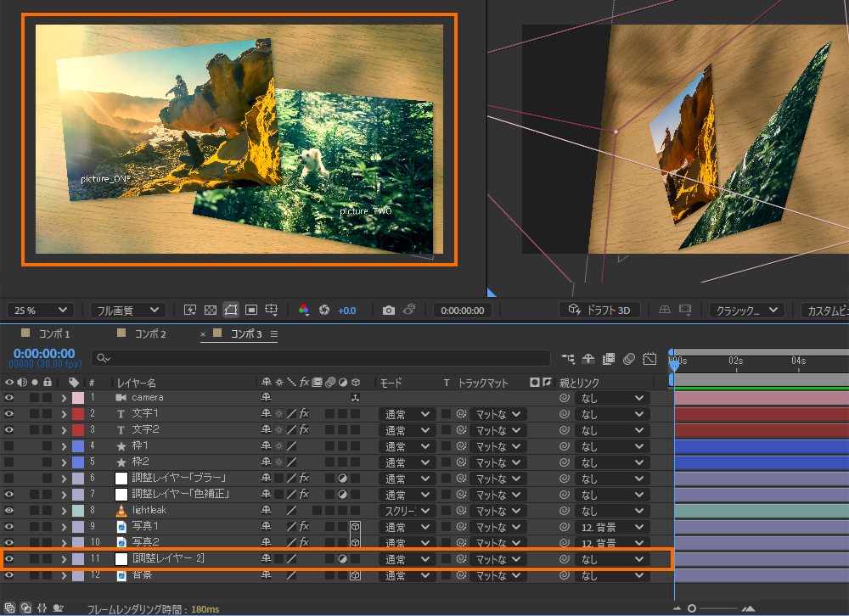
Task: Click the reset exposure icon
Action: 323,311
